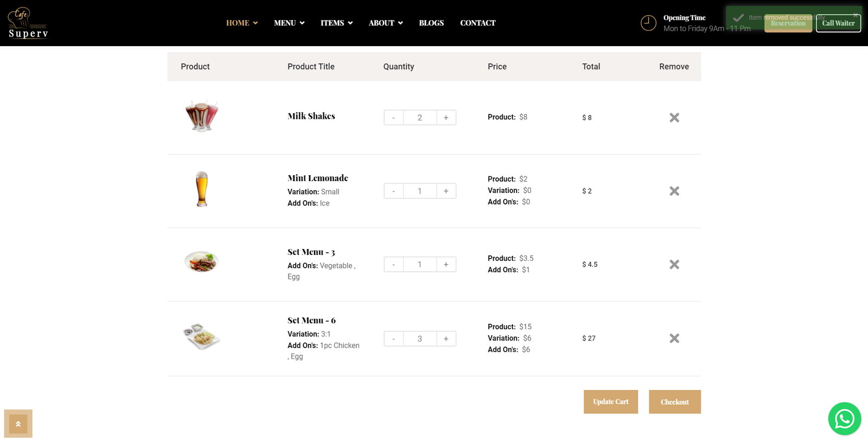Increase Milk Shakes quantity with plus
The image size is (868, 442).
446,118
